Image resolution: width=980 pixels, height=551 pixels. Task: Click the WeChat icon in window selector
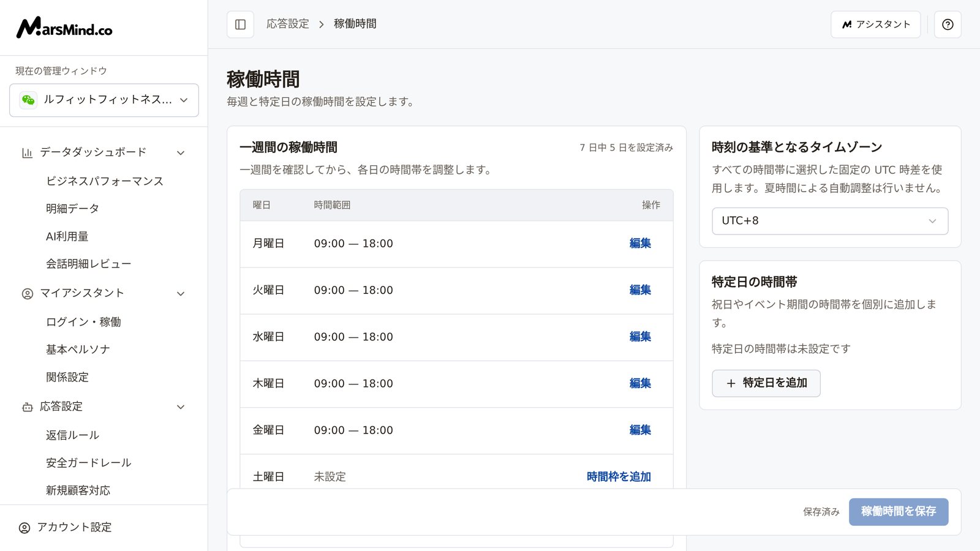click(x=28, y=100)
